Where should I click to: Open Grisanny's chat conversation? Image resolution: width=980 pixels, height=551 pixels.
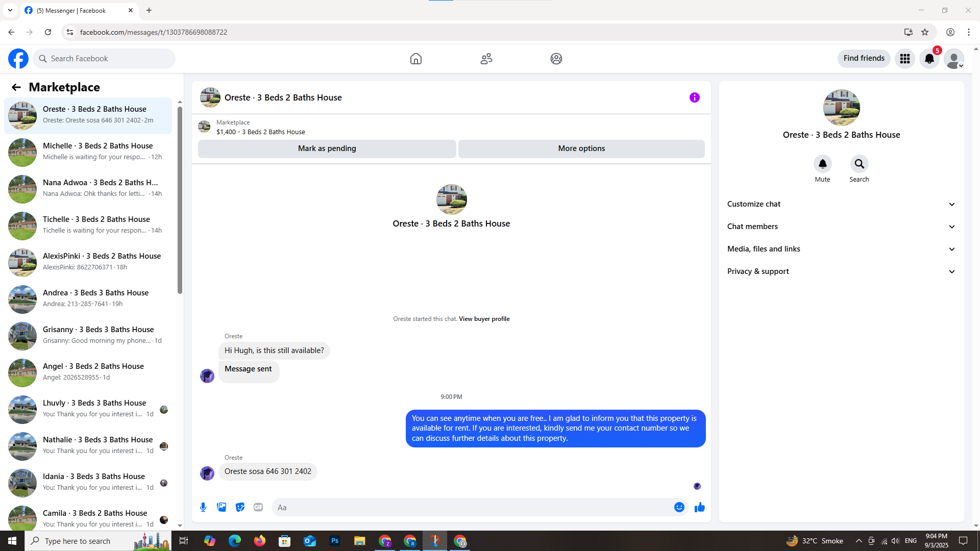[x=88, y=336]
